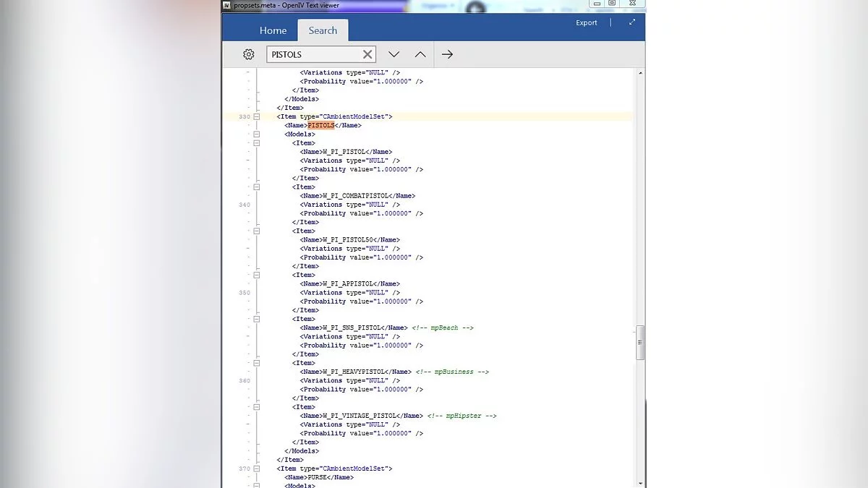
Task: Collapse the CAmbientModelSet node at line 330
Action: pos(256,116)
